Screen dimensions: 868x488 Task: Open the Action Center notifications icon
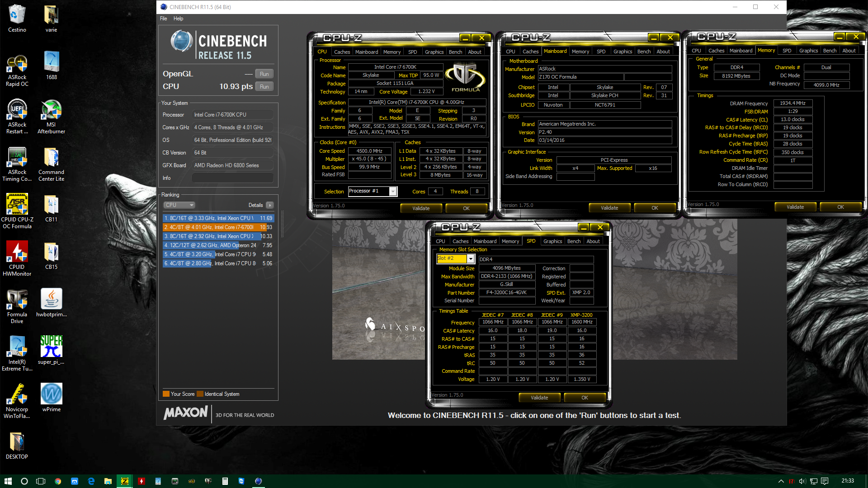pyautogui.click(x=825, y=481)
